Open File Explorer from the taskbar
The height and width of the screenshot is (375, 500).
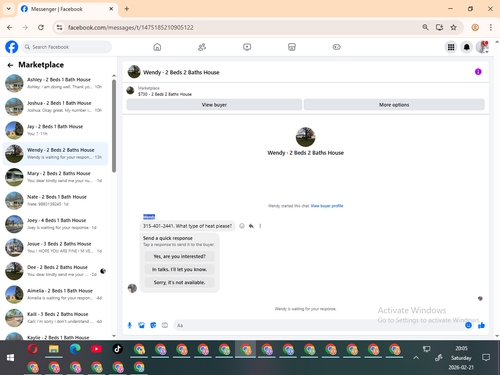pos(54,349)
